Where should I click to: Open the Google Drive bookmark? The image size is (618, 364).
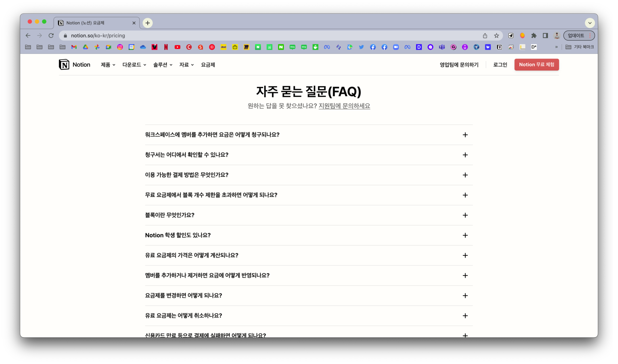[x=85, y=47]
